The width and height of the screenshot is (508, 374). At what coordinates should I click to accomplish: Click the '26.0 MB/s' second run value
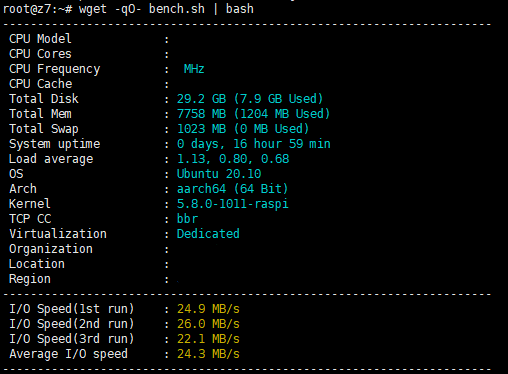[208, 324]
